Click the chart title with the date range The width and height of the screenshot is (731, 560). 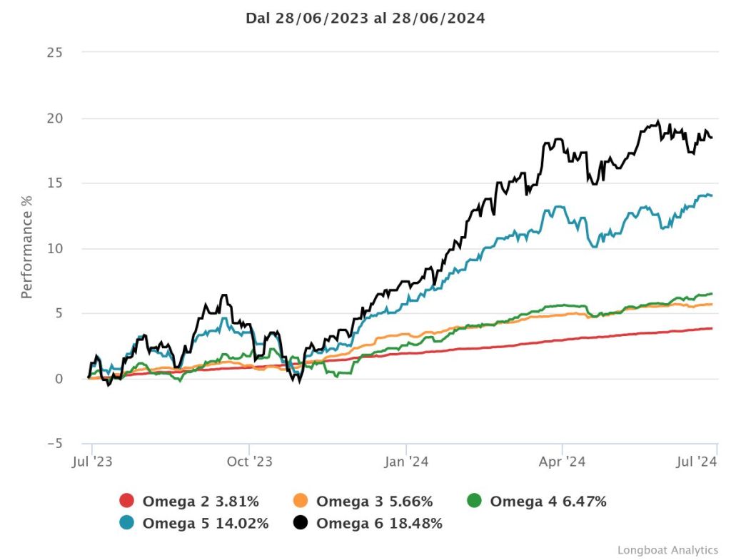tap(365, 19)
